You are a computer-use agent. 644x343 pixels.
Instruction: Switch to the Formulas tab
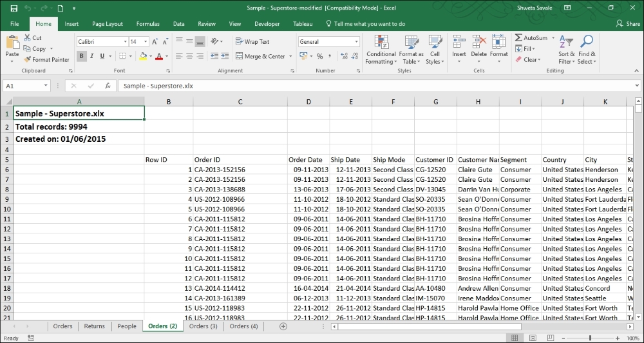click(148, 24)
